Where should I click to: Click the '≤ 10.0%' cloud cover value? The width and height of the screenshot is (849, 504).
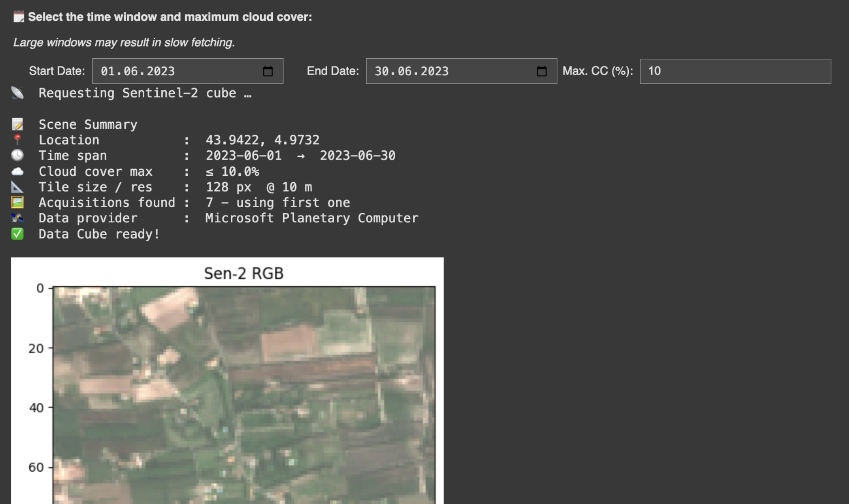coord(232,171)
